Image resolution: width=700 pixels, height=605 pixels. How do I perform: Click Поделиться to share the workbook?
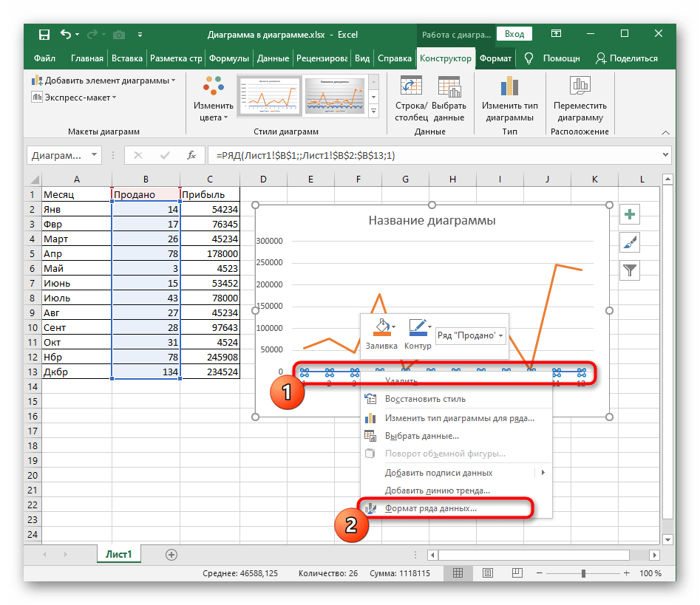pyautogui.click(x=627, y=58)
